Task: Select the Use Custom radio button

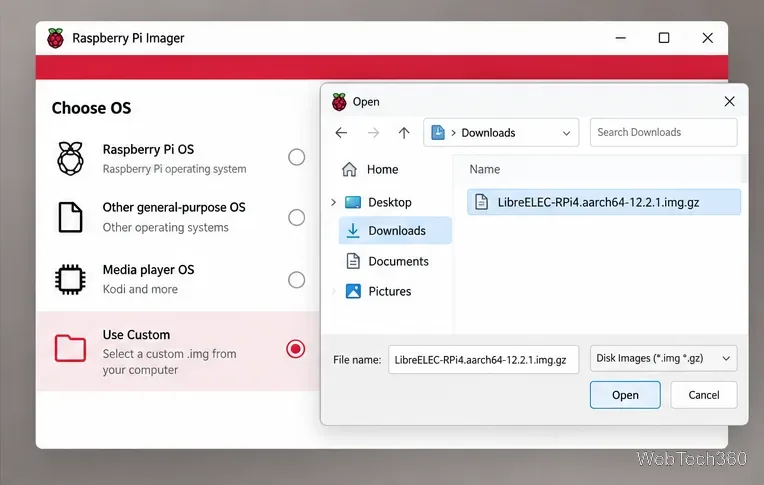Action: [296, 349]
